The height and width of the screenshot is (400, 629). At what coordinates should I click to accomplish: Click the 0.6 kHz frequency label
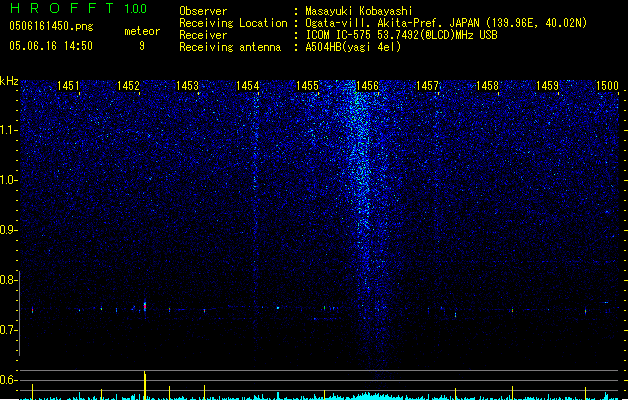8,380
